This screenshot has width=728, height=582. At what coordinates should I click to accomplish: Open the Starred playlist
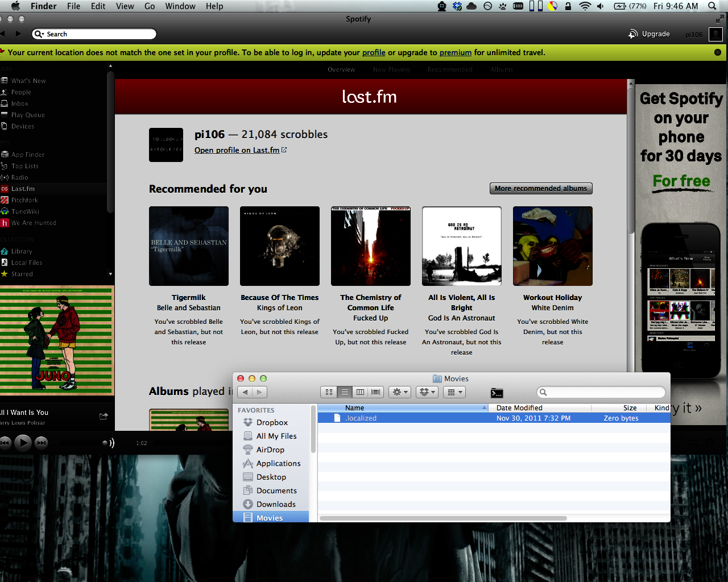[x=22, y=274]
